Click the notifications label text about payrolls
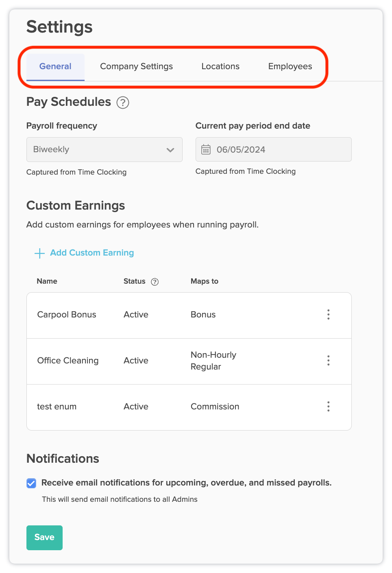This screenshot has width=392, height=573. 187,483
